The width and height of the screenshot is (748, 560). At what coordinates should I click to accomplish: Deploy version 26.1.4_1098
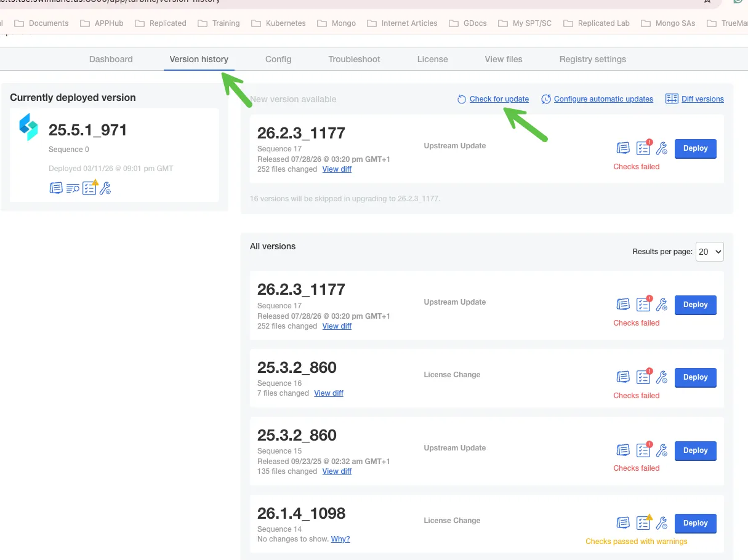point(696,523)
